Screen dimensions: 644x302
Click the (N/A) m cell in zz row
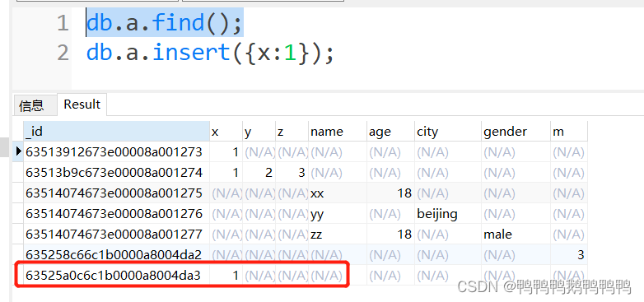(x=569, y=235)
